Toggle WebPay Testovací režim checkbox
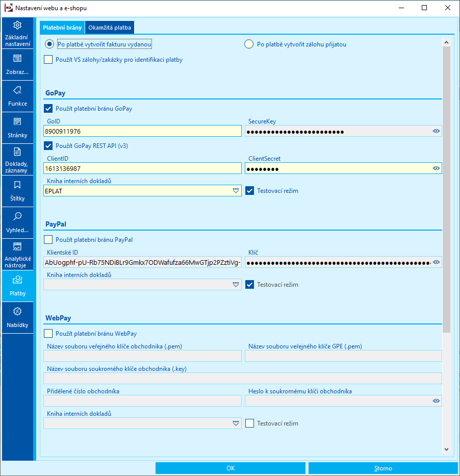The height and width of the screenshot is (476, 460). point(250,423)
